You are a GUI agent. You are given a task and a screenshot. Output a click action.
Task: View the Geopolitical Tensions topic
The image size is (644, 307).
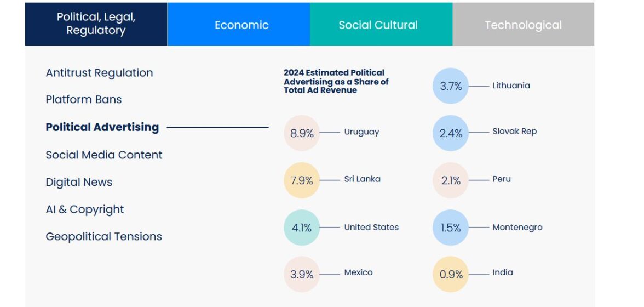coord(104,237)
